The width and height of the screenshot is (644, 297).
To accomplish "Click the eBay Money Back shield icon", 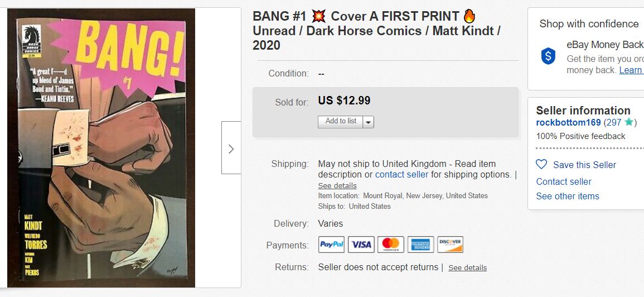I will click(548, 56).
